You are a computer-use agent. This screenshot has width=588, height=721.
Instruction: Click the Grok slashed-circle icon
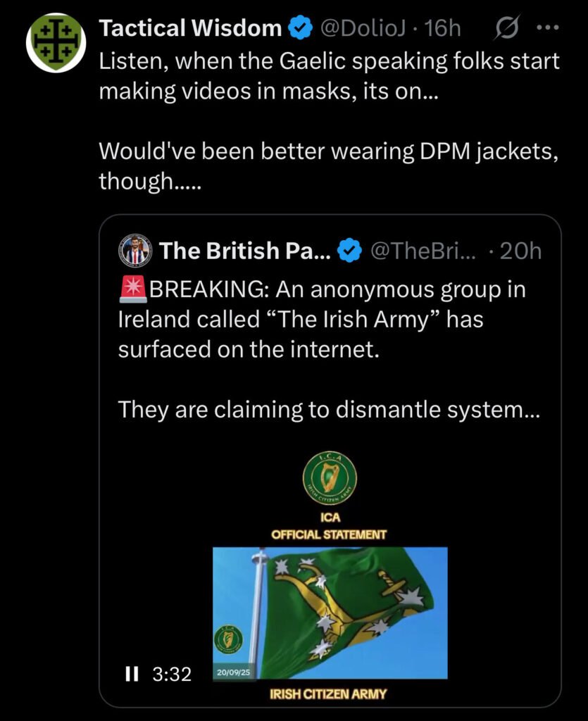click(x=506, y=28)
